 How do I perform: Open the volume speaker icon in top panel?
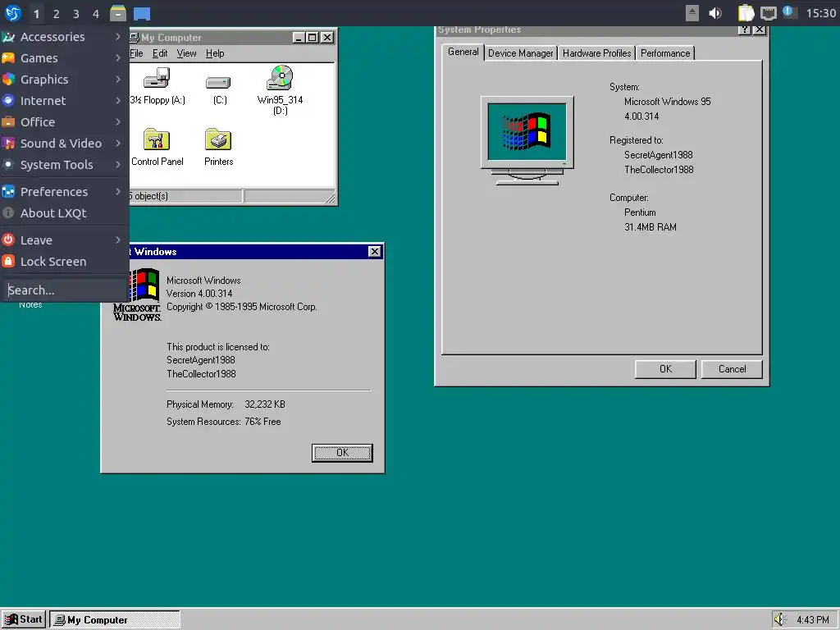(715, 13)
